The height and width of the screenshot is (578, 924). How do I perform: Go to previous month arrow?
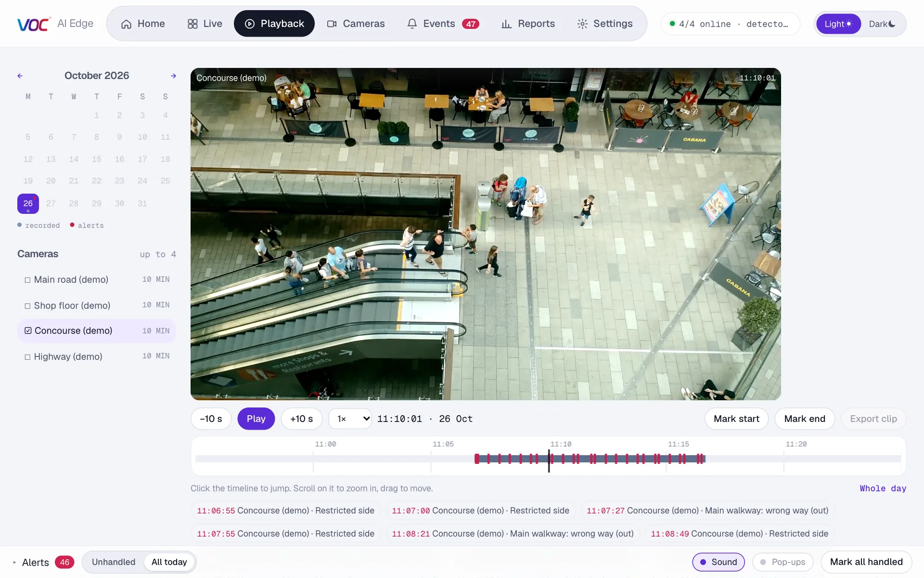(20, 76)
